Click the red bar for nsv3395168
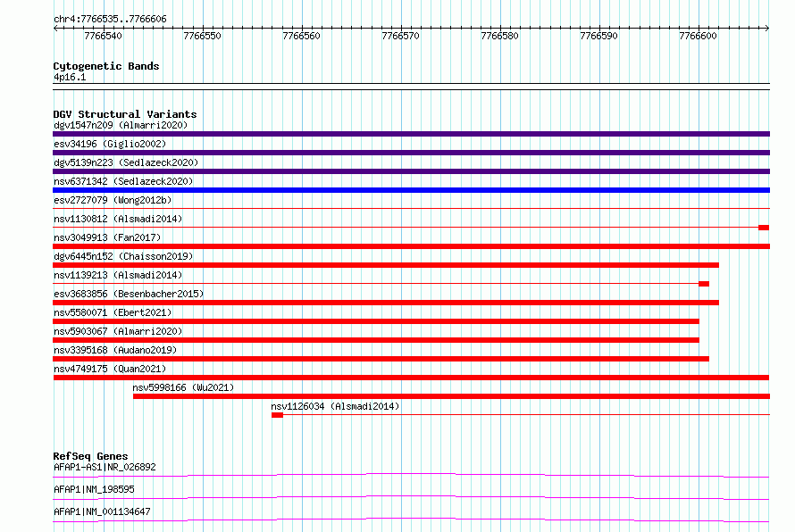Screen dimensions: 795x532 381,359
